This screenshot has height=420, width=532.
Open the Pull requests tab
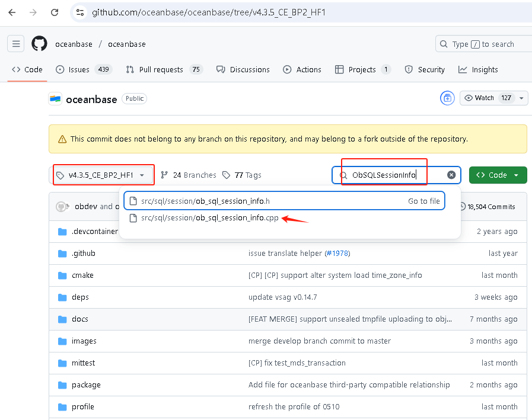click(x=164, y=69)
